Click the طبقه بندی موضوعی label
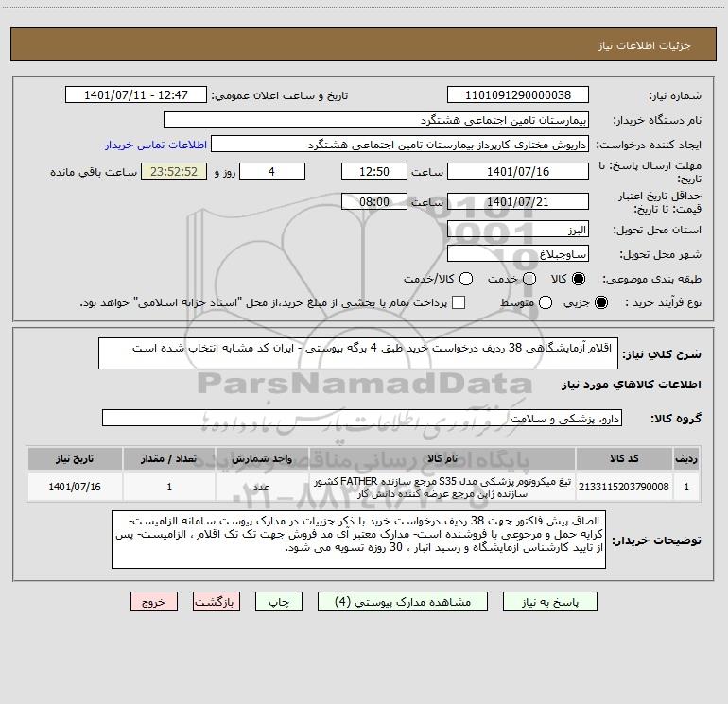This screenshot has width=728, height=704. [x=651, y=279]
